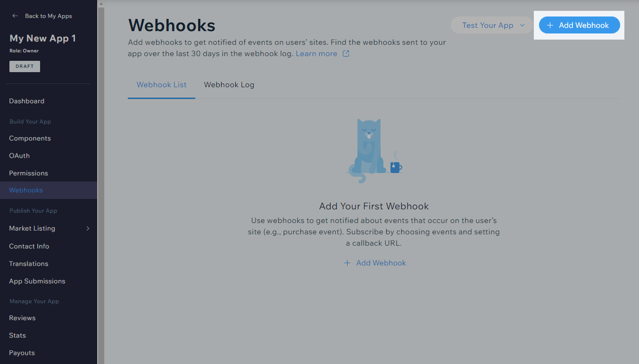Click the DRAFT status badge
Viewport: 639px width, 364px height.
pyautogui.click(x=25, y=66)
